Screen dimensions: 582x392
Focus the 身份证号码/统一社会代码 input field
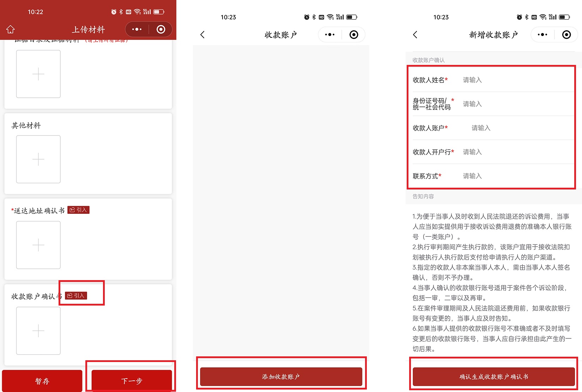click(518, 104)
